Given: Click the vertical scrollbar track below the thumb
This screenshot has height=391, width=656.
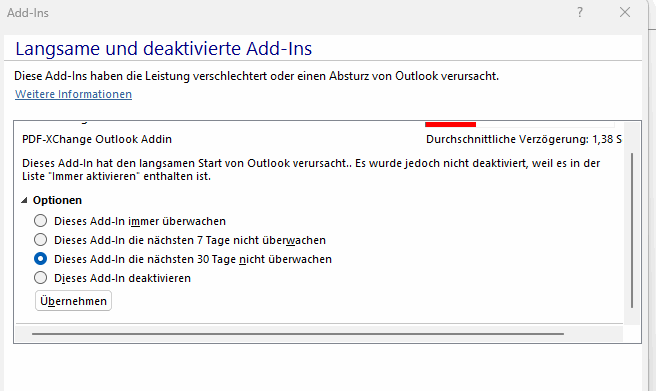Looking at the screenshot, I should (x=632, y=316).
